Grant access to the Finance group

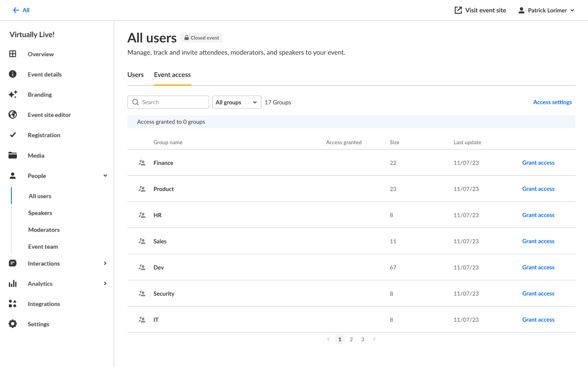click(x=538, y=163)
